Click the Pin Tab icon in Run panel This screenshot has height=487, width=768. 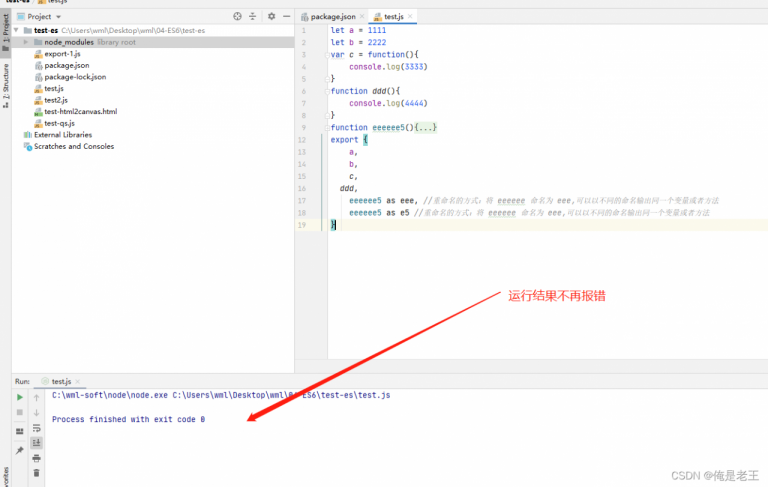click(x=19, y=450)
